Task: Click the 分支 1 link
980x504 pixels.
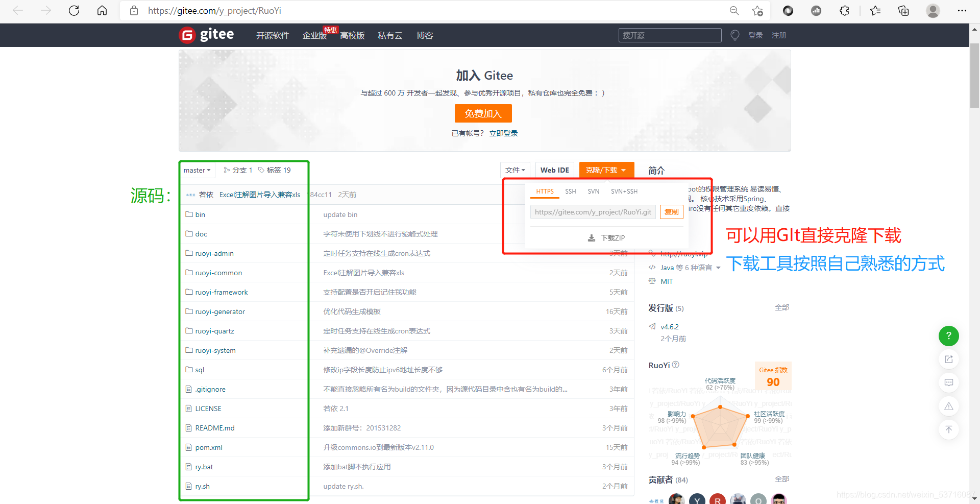Action: point(238,170)
